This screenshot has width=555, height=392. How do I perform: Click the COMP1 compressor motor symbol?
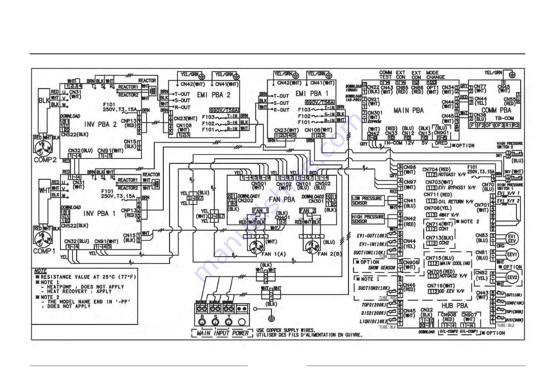(43, 239)
